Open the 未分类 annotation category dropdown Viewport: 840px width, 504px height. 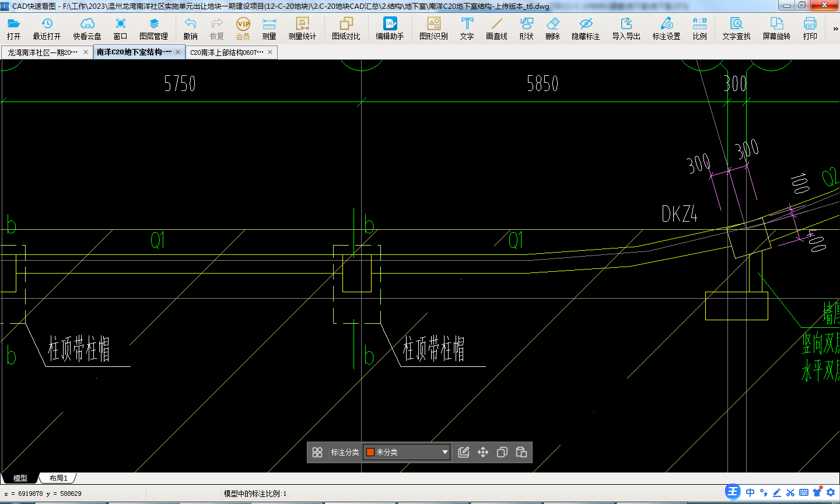(407, 452)
